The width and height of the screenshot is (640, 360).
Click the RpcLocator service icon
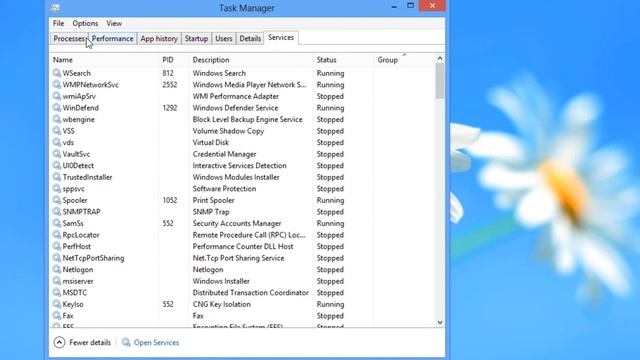[57, 235]
